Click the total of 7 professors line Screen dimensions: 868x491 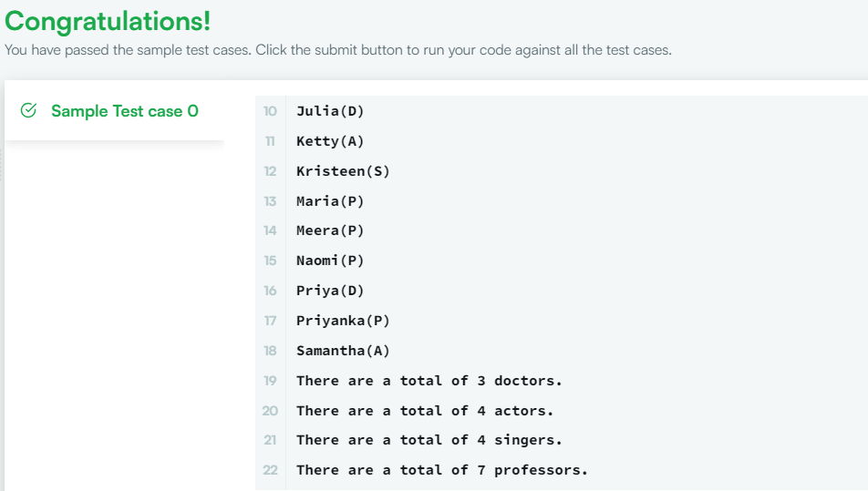tap(441, 470)
